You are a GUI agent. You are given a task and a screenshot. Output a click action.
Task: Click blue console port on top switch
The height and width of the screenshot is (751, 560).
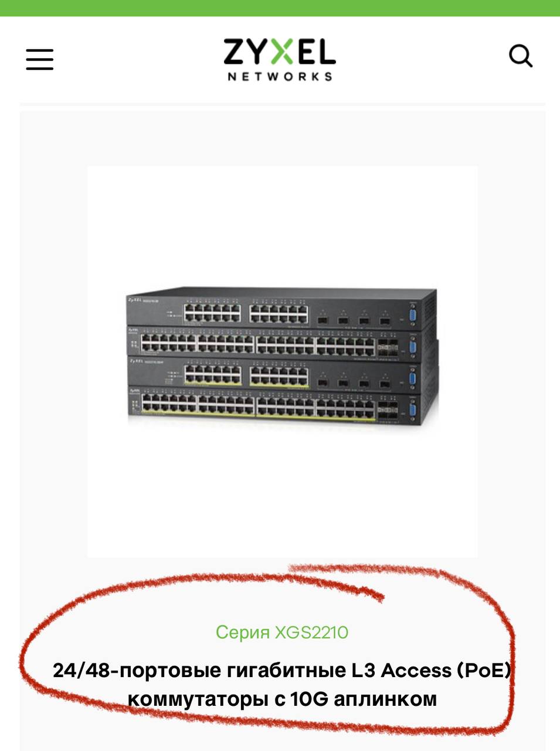tap(413, 314)
